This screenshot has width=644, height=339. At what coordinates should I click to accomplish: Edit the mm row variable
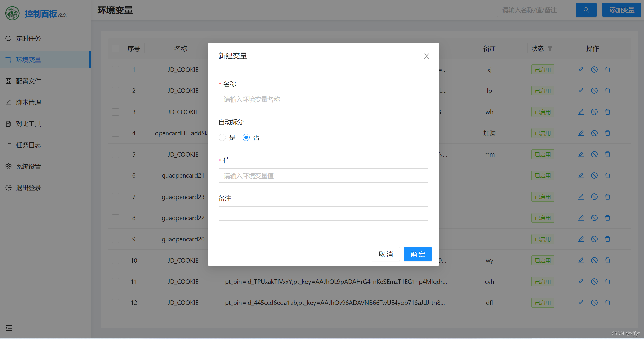(x=581, y=154)
